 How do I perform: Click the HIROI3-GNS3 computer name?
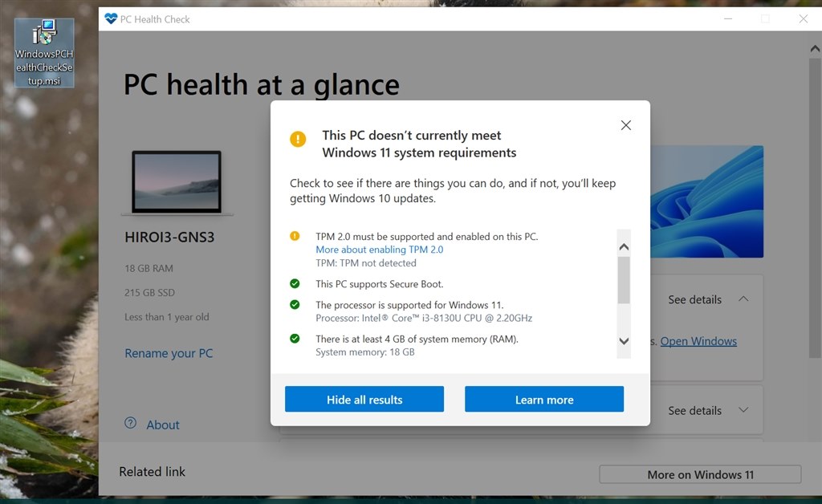coord(169,238)
